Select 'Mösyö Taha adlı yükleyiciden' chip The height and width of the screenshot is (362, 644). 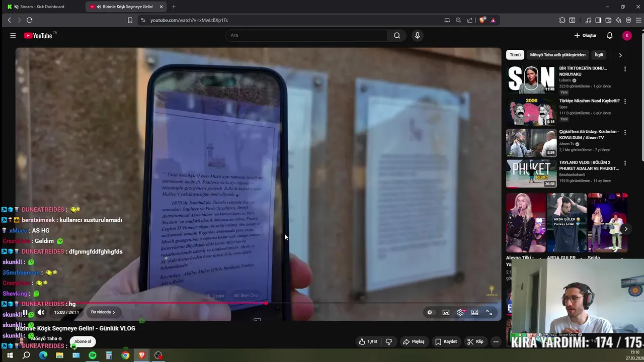pos(557,55)
